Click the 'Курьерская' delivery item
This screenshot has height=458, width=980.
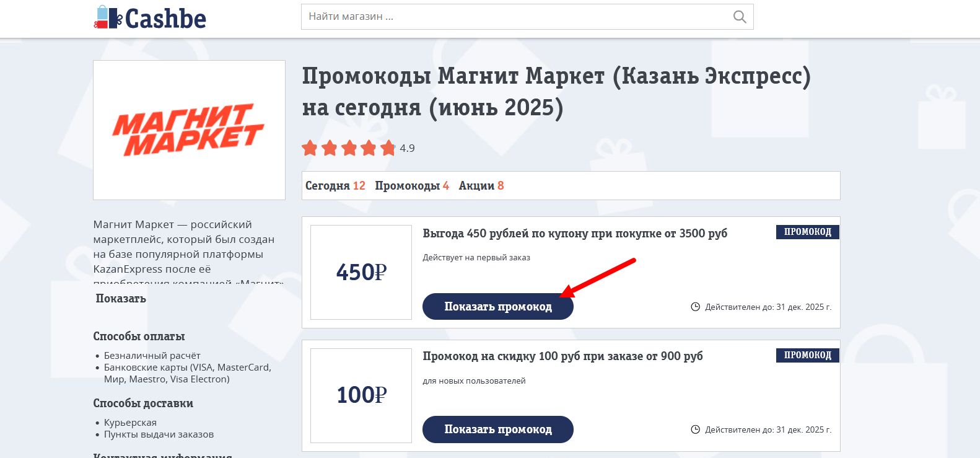(x=130, y=423)
